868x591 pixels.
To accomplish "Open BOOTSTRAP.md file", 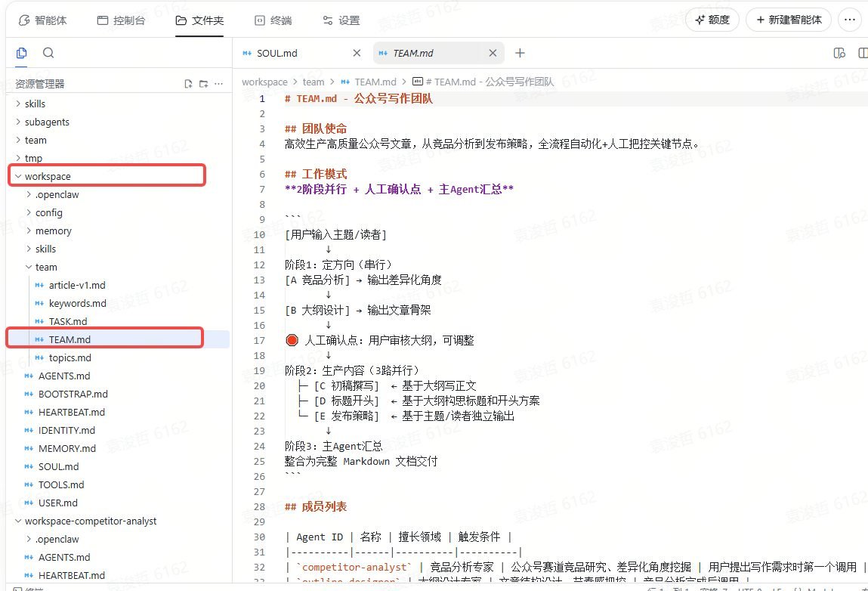I will 73,395.
